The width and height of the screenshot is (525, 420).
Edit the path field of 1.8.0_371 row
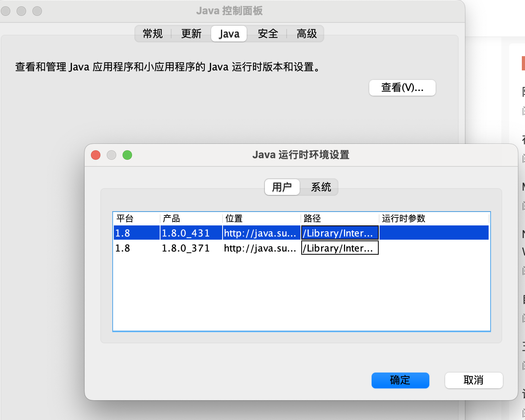tap(340, 248)
